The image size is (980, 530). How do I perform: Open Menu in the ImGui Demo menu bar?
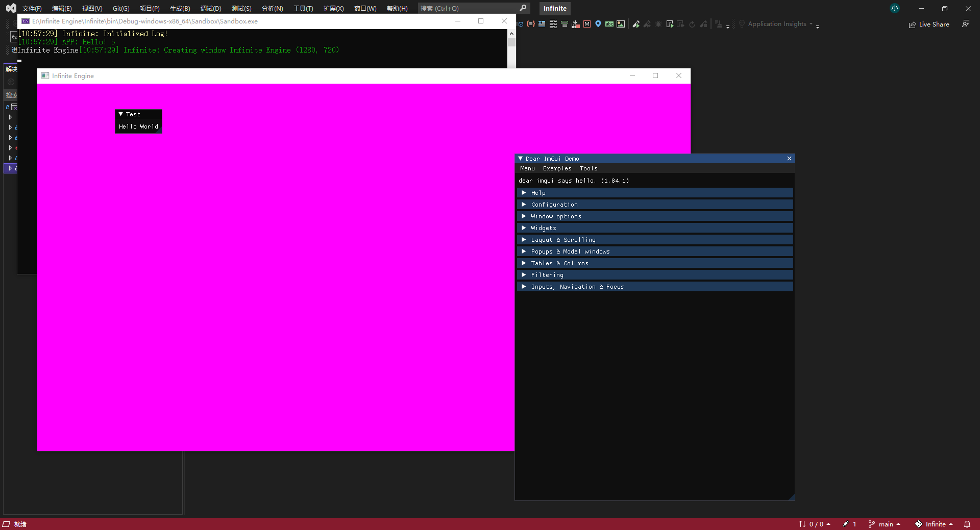(527, 168)
